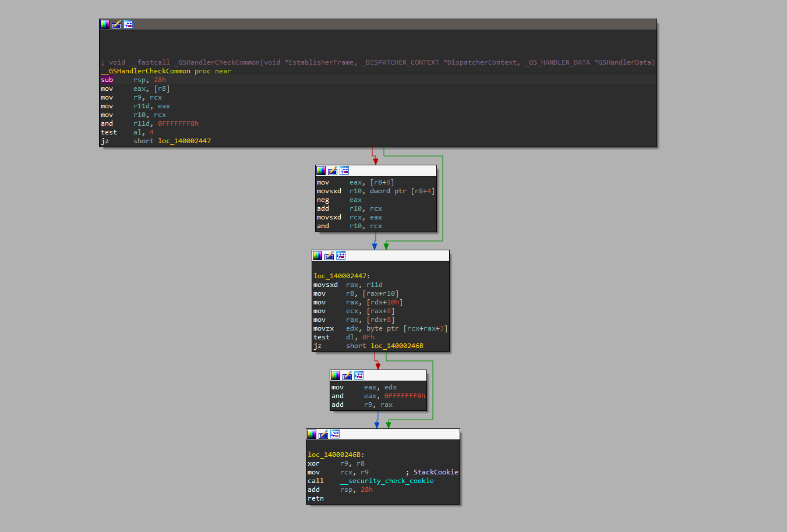Pencil edit icon on loc_14000246B block
Screen dimensions: 787x532
[323, 434]
